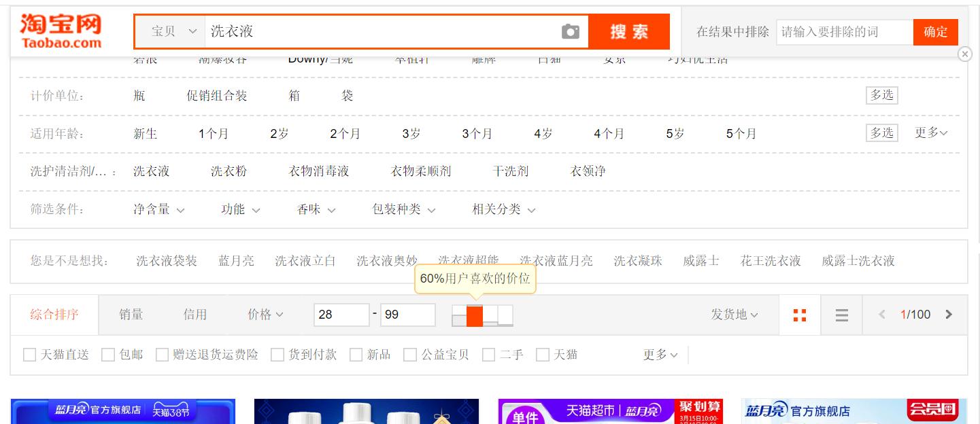The image size is (980, 424).
Task: Switch to grid view of results
Action: pos(800,315)
